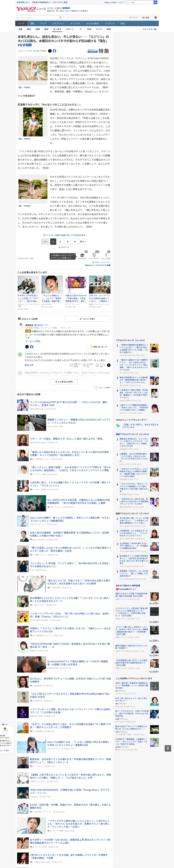Click the 共感した smiley reaction on the comment
The image size is (174, 868).
[x=71, y=365]
